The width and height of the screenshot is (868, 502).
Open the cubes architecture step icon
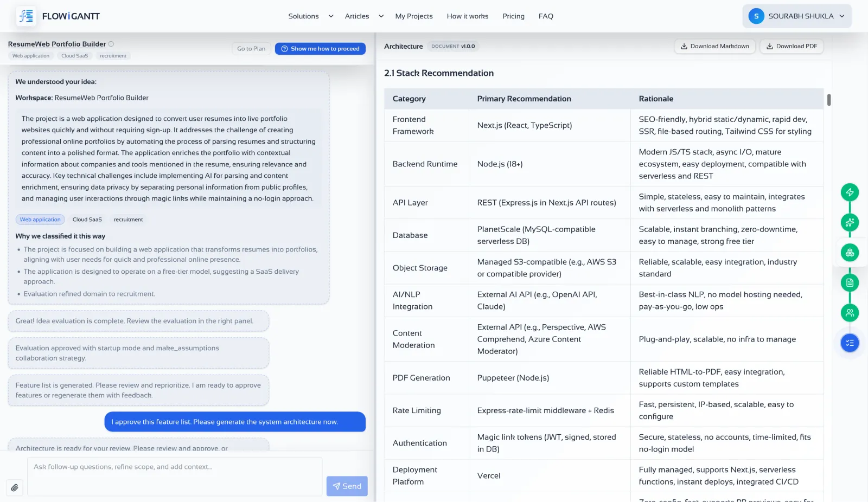click(x=850, y=253)
